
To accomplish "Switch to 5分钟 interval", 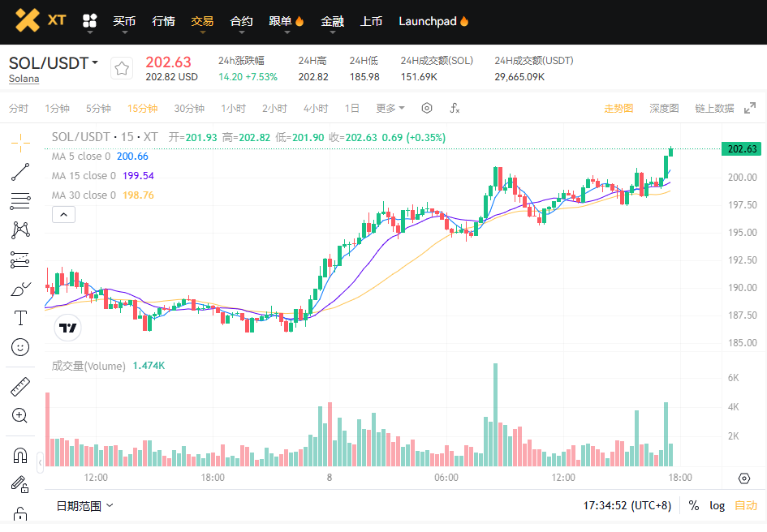I will click(98, 108).
